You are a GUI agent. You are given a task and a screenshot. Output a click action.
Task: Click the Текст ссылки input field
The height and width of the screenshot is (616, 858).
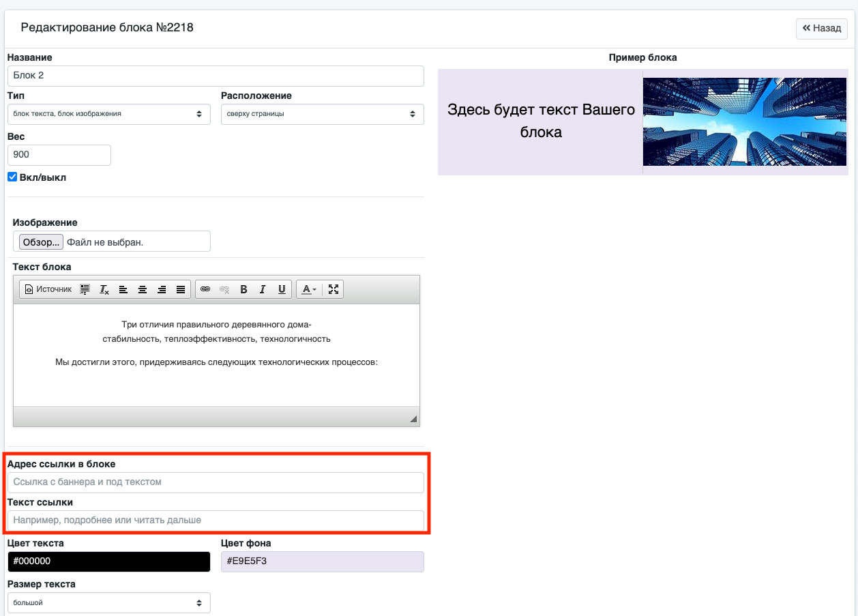tap(216, 520)
